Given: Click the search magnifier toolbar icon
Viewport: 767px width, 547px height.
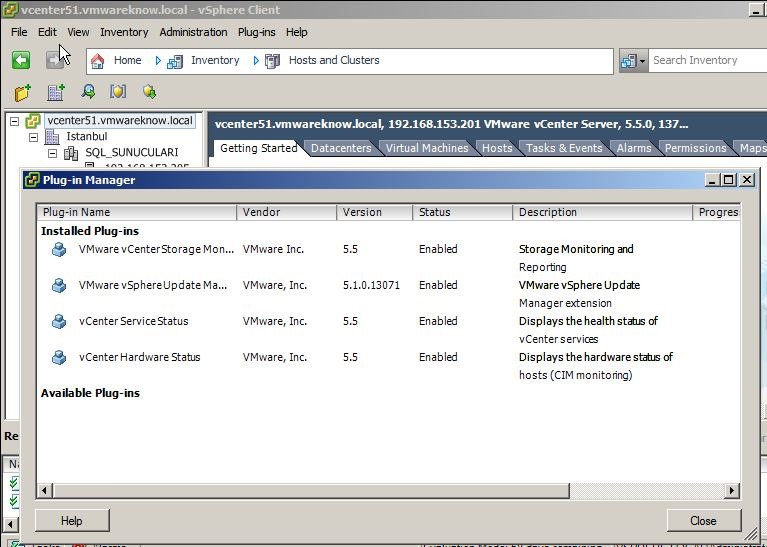Looking at the screenshot, I should coord(88,91).
